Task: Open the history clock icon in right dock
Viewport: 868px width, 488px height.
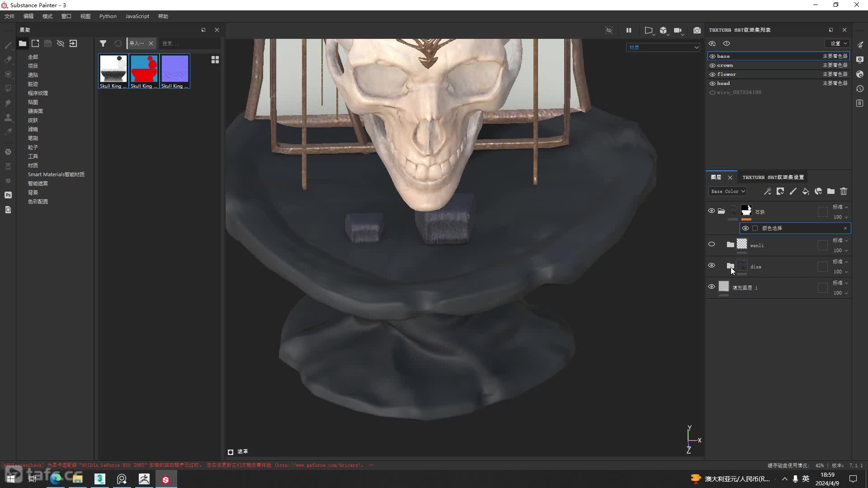Action: click(x=860, y=89)
